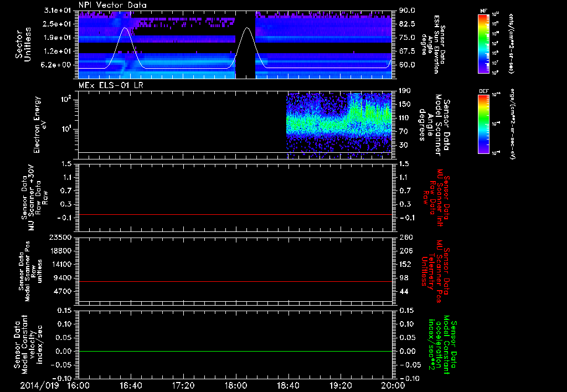The height and width of the screenshot is (392, 567).
Task: Click the 60.0 elevation tick label
Action: (x=407, y=65)
